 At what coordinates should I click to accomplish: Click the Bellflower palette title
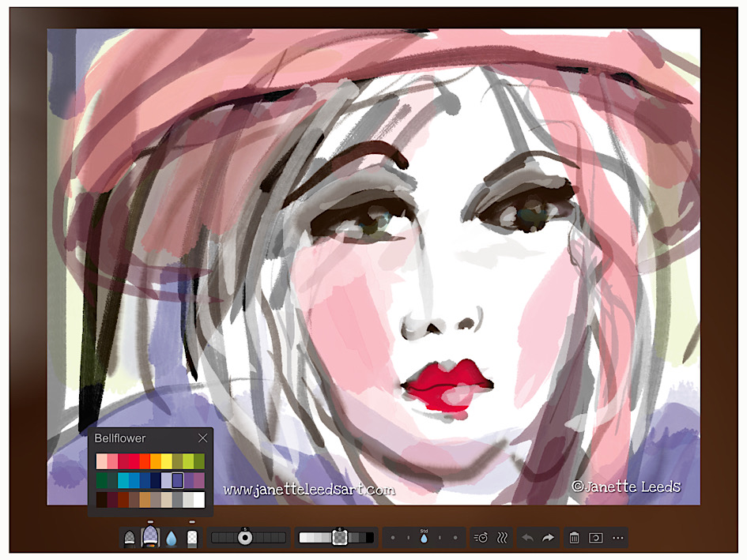pos(120,438)
